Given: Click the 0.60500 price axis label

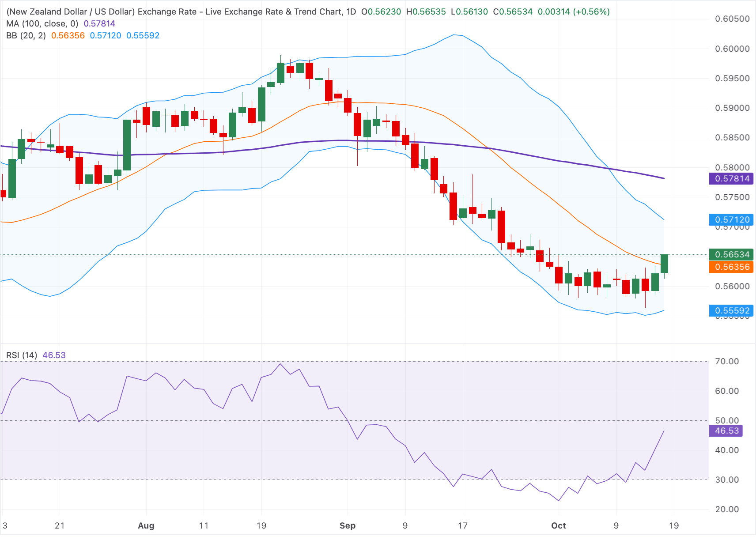Looking at the screenshot, I should [x=732, y=19].
